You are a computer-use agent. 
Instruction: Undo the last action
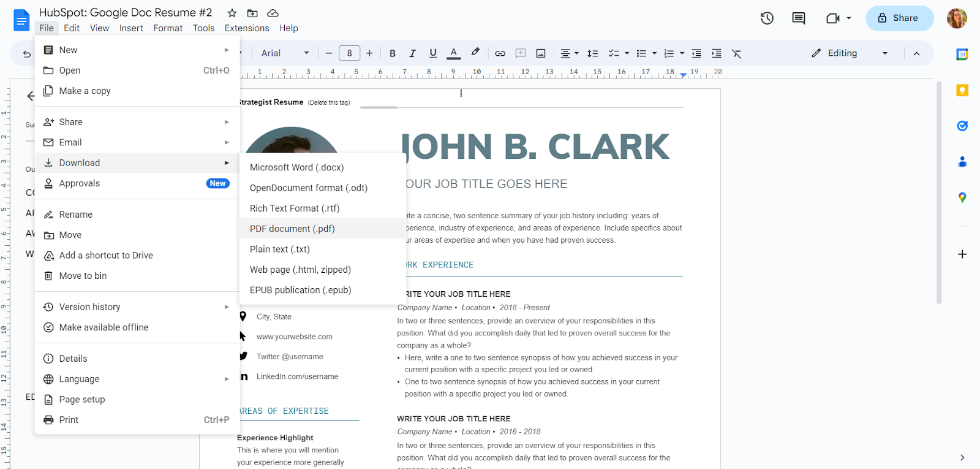click(27, 54)
